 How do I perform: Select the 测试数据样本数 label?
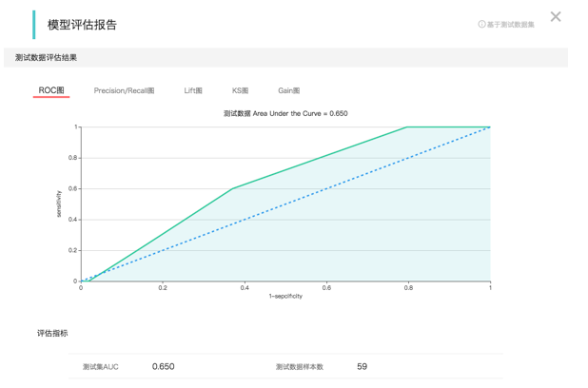point(300,367)
